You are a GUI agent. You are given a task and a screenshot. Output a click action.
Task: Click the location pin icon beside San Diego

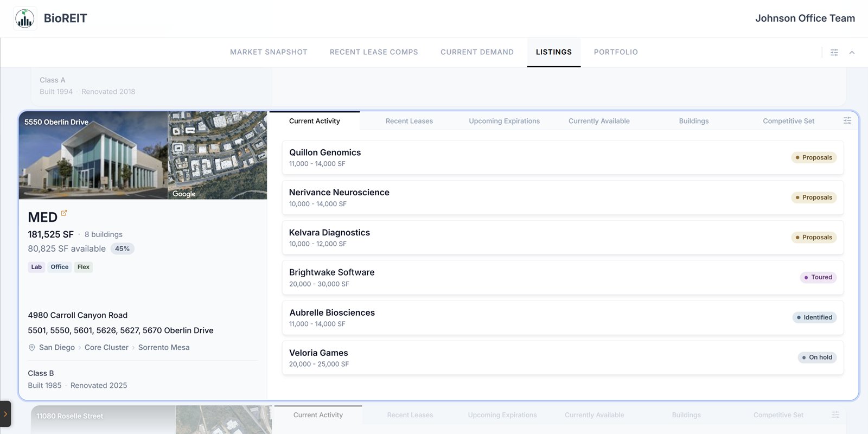(32, 348)
